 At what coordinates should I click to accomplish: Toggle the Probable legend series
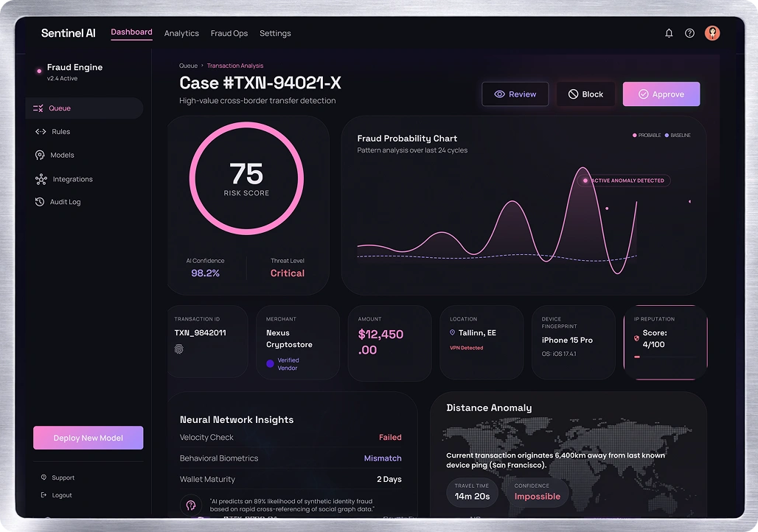click(647, 136)
